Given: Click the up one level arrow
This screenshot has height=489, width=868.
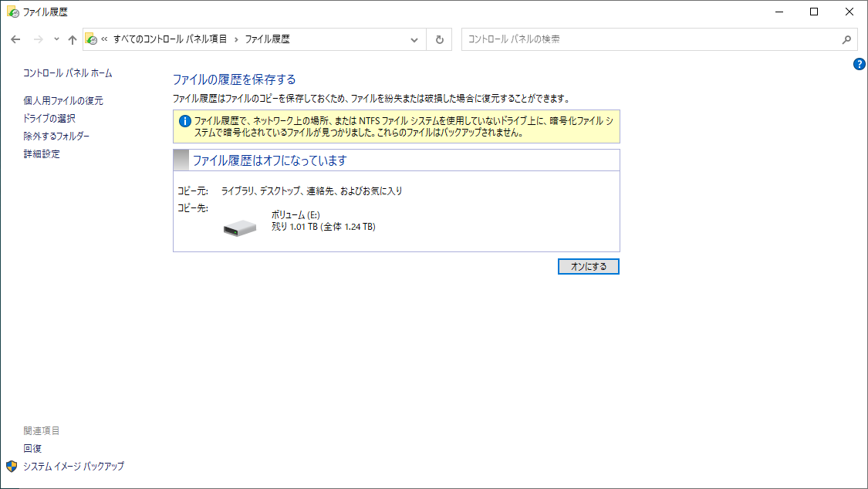Looking at the screenshot, I should 72,39.
